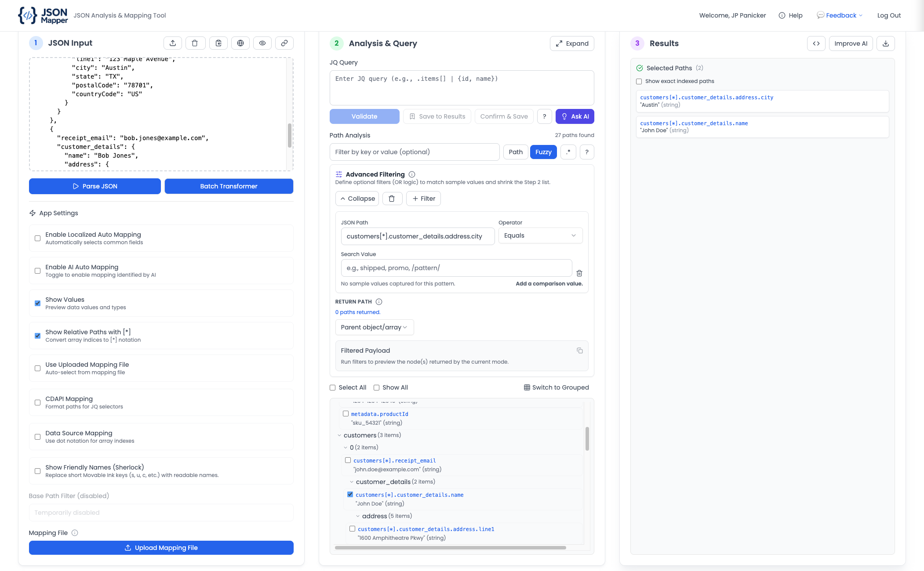
Task: Delete all filters using the trash icon beside Collapse
Action: tap(392, 199)
